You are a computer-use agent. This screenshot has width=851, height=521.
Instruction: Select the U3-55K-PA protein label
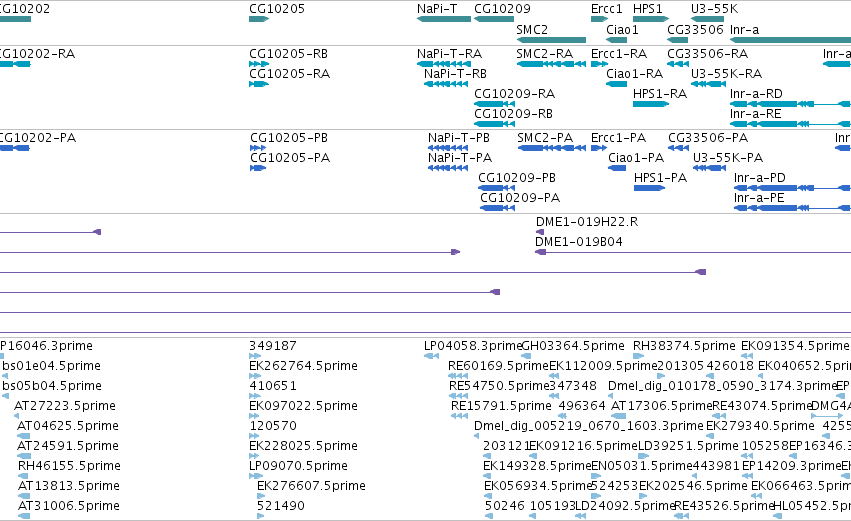[728, 158]
